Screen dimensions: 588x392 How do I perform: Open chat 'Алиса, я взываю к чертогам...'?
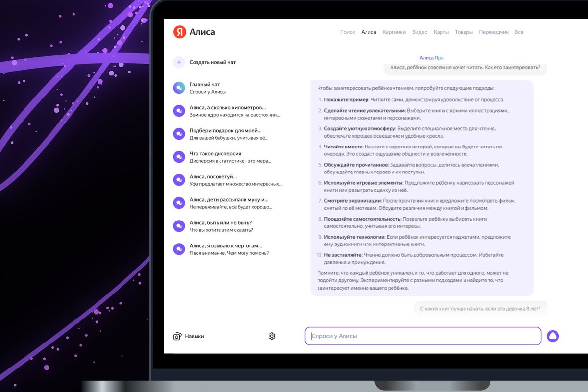click(x=225, y=245)
